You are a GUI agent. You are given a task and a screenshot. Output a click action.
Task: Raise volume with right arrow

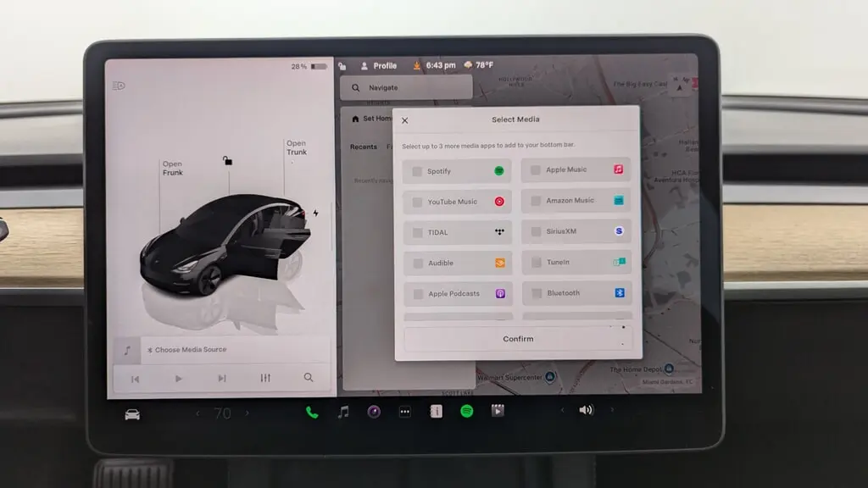tap(612, 410)
